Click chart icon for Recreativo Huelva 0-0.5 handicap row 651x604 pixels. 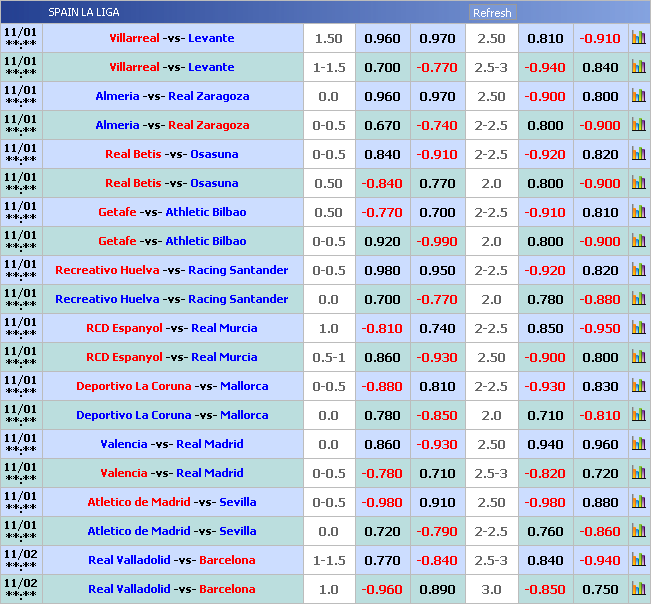[x=638, y=270]
